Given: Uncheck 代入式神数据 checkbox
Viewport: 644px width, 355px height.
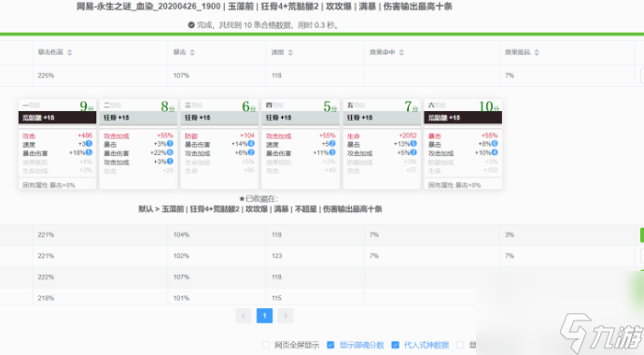Looking at the screenshot, I should pos(395,345).
